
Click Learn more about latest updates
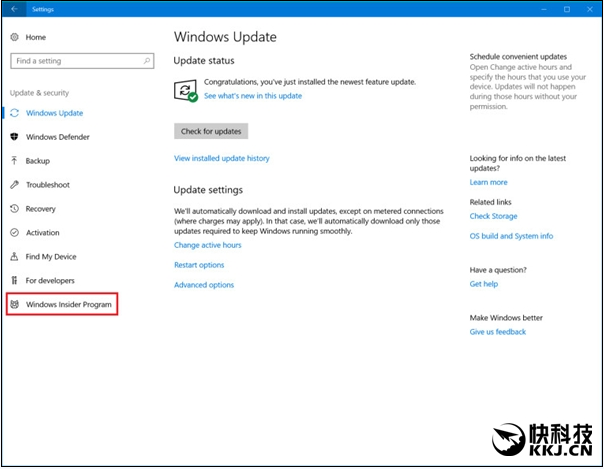click(x=488, y=182)
